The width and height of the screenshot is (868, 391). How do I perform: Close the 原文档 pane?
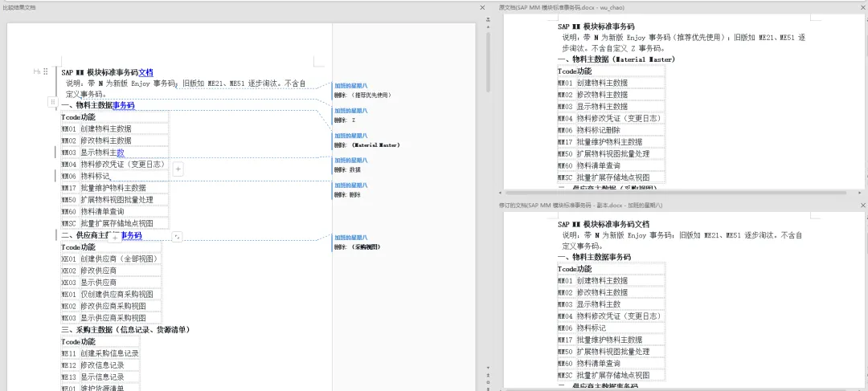[x=863, y=7]
